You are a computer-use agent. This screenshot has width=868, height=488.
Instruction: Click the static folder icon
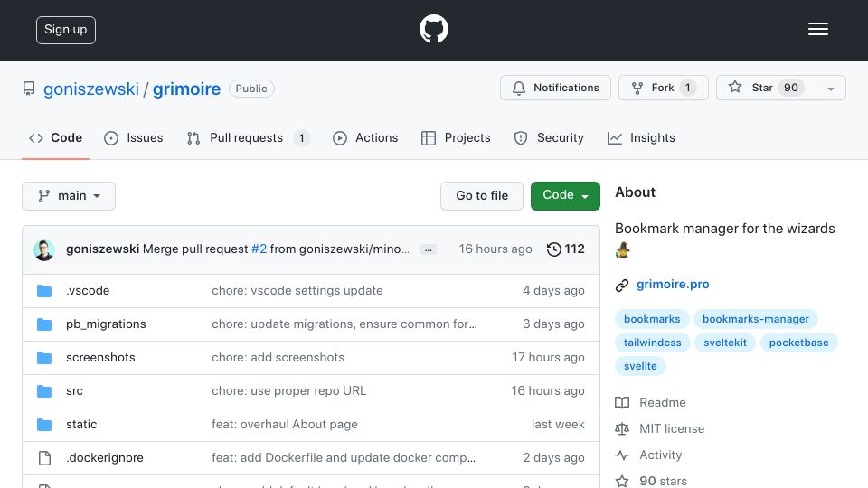[44, 425]
